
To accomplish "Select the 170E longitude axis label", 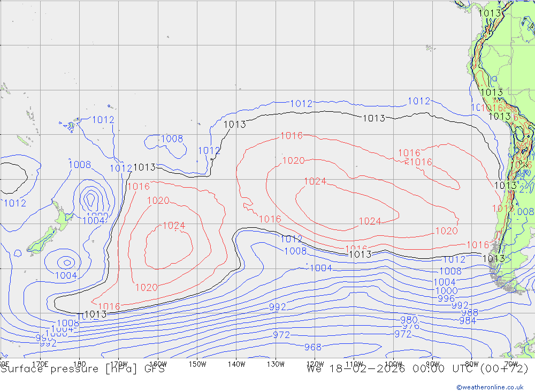I will pos(41,364).
